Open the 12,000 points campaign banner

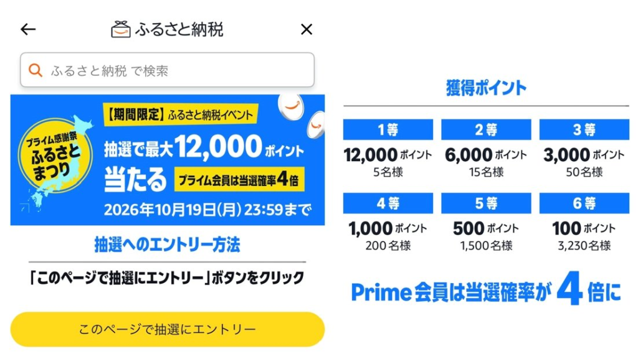pyautogui.click(x=167, y=160)
